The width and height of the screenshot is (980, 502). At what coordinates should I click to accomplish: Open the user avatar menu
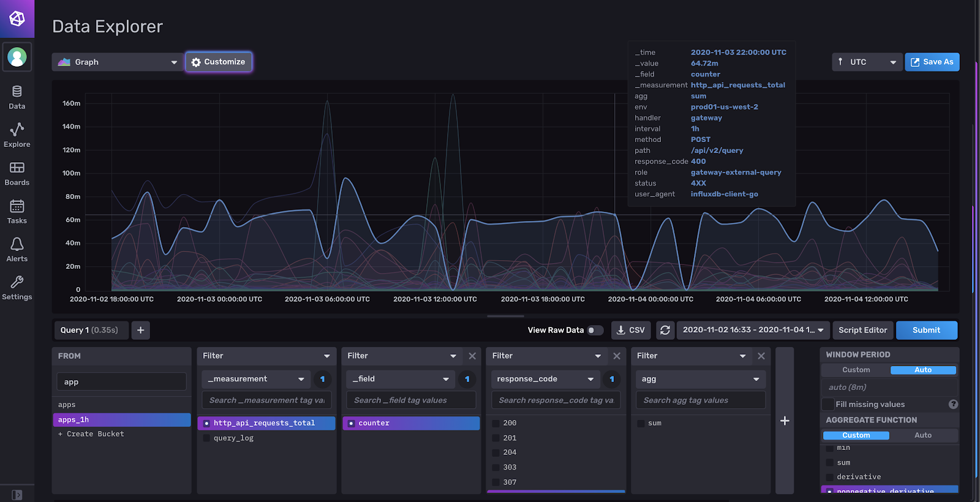(x=17, y=57)
